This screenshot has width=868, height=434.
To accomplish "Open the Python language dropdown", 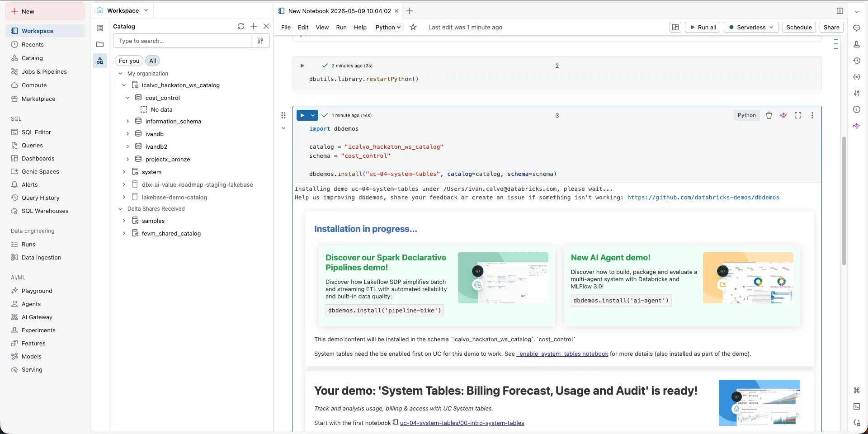I will click(x=388, y=27).
